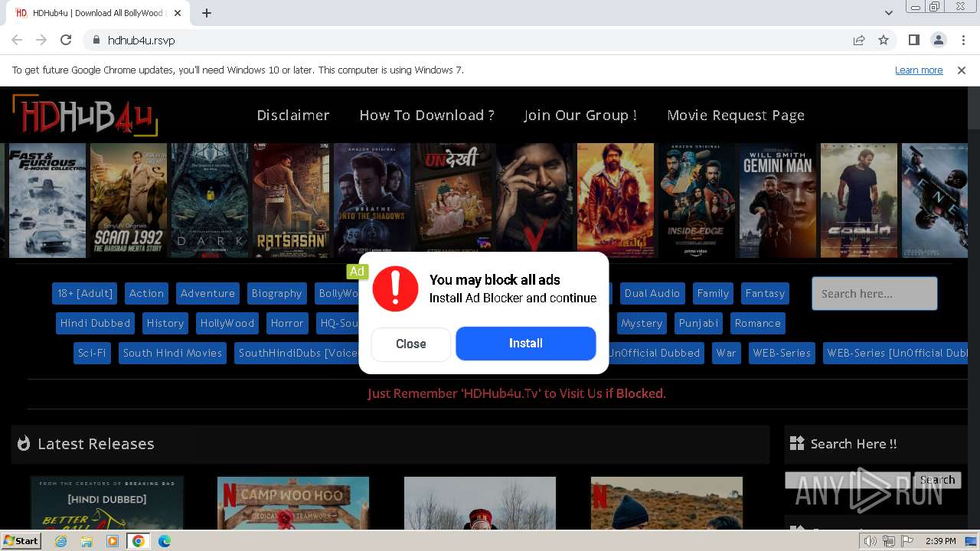Click the Latest Releases flame icon
This screenshot has width=980, height=551.
(24, 443)
